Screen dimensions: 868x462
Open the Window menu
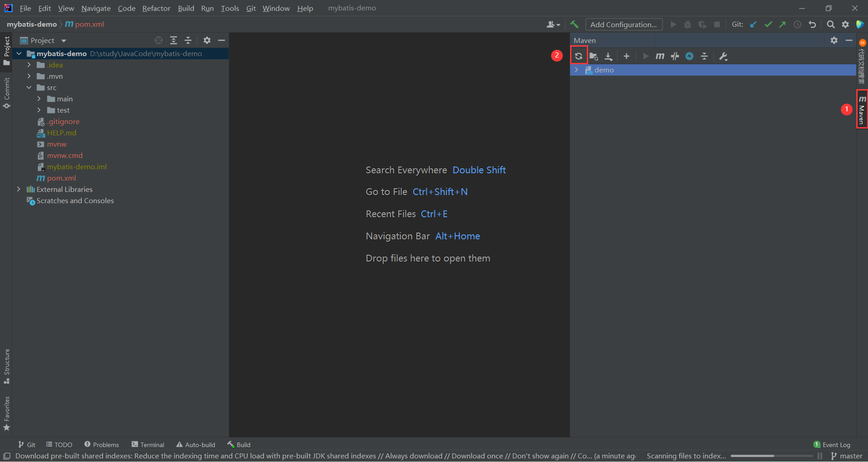276,8
